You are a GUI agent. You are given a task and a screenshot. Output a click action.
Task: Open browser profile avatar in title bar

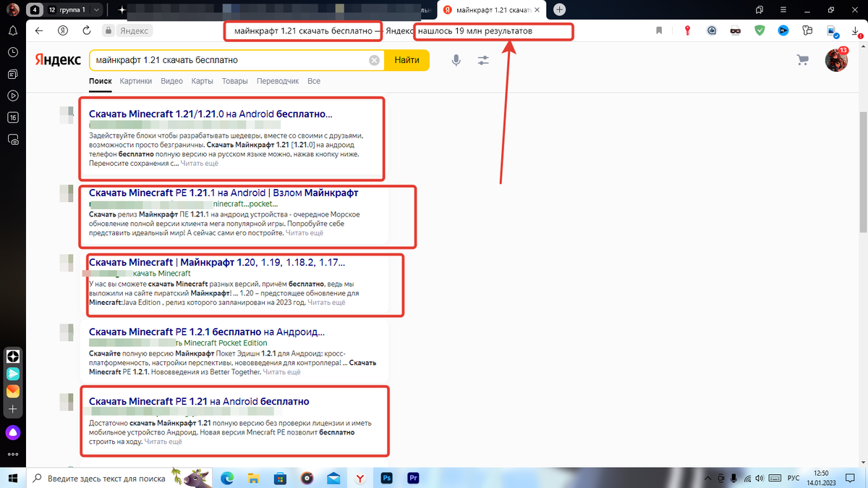click(13, 10)
